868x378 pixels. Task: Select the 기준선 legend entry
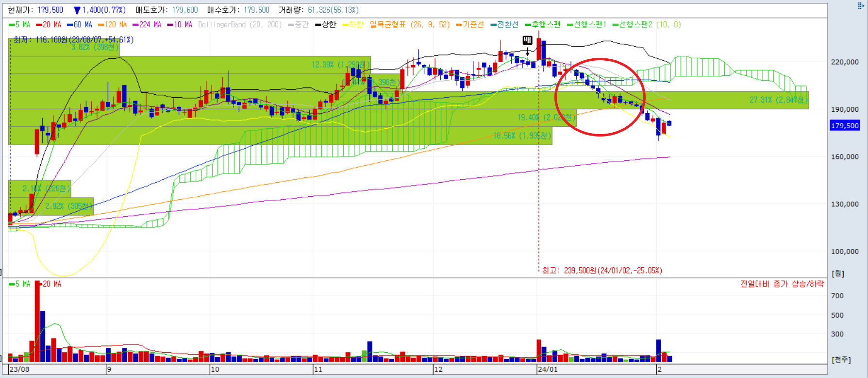470,24
